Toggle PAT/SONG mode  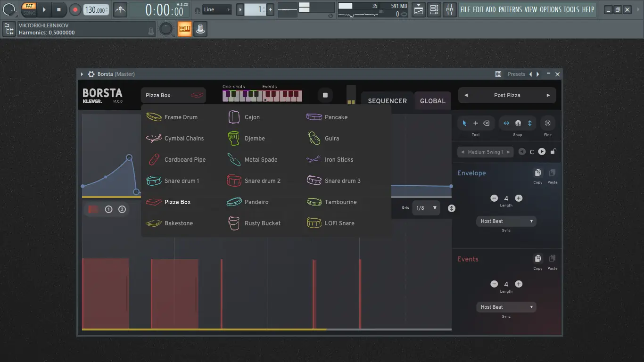click(x=29, y=9)
